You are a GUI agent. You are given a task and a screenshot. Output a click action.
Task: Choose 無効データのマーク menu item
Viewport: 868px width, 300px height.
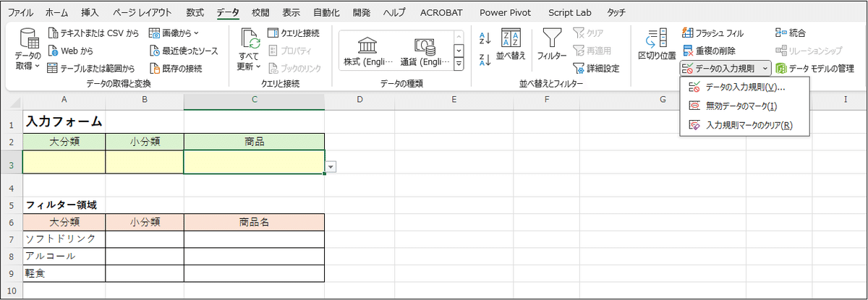741,106
